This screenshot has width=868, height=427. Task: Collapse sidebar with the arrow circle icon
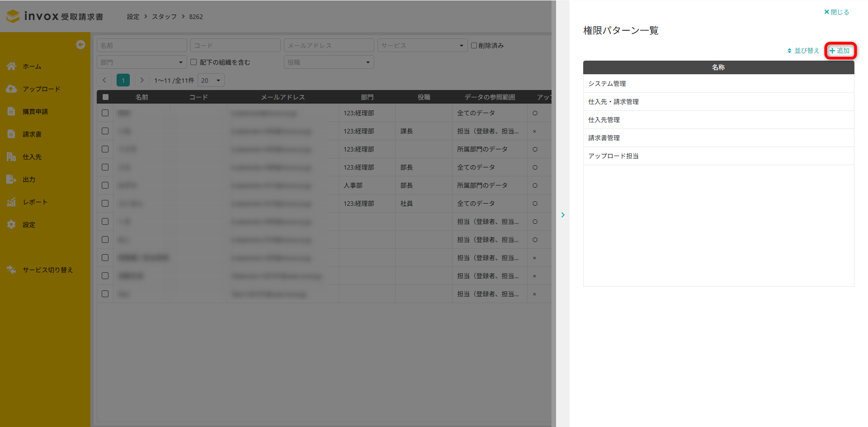(80, 44)
